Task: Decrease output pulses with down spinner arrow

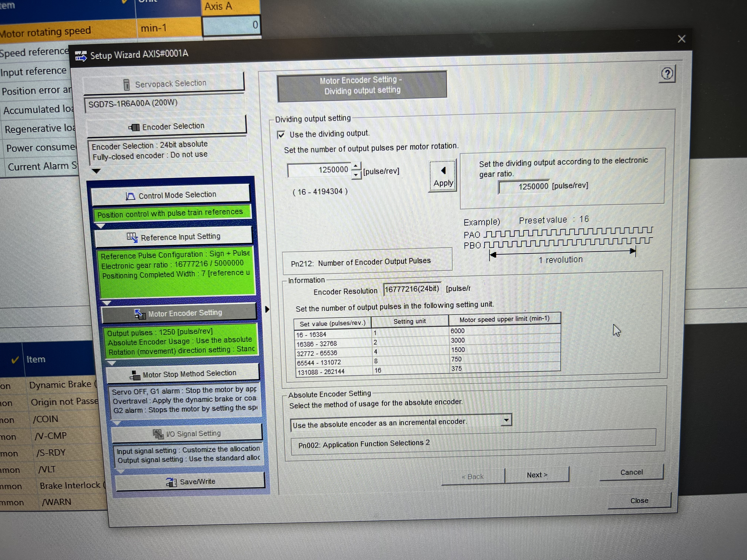Action: 356,175
